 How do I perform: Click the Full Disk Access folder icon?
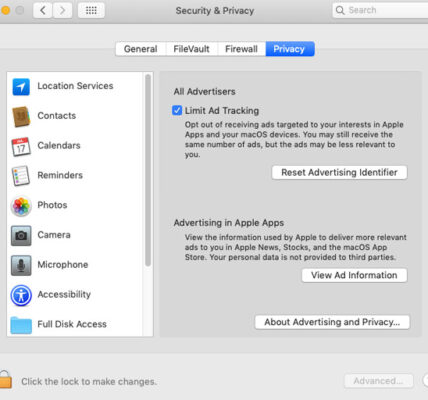21,325
